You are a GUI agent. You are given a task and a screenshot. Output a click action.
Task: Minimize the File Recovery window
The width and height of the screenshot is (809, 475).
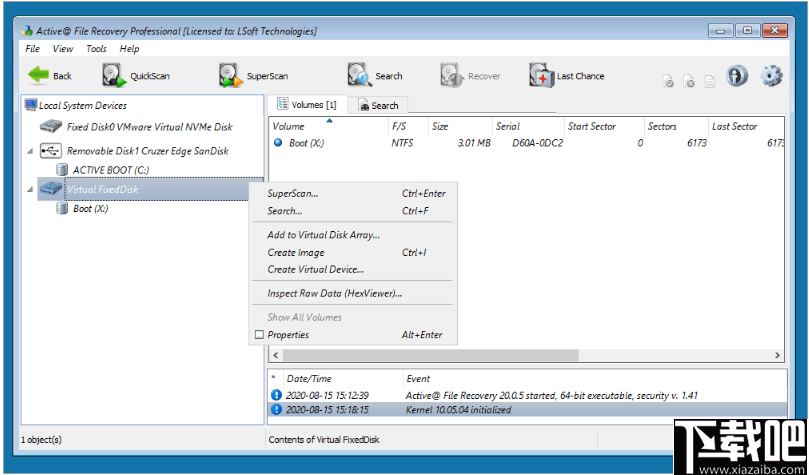pos(721,30)
